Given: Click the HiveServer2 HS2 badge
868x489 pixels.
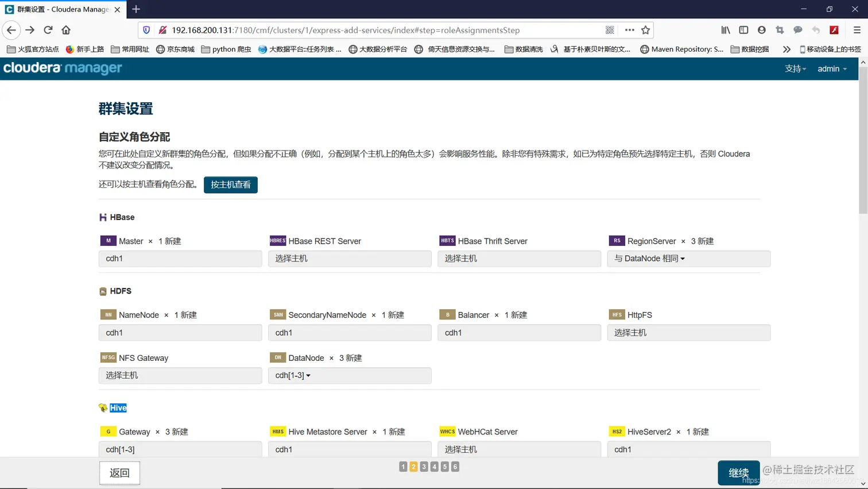Looking at the screenshot, I should (x=617, y=432).
